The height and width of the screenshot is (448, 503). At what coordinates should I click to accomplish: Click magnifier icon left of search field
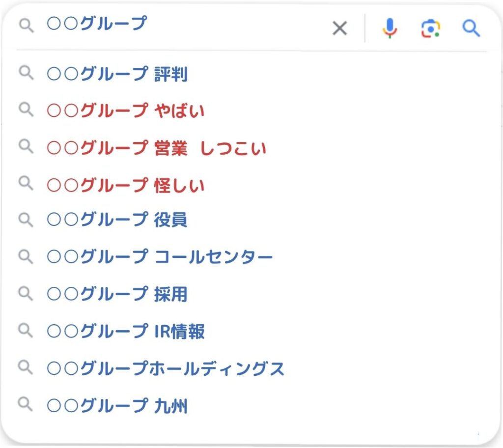tap(26, 26)
